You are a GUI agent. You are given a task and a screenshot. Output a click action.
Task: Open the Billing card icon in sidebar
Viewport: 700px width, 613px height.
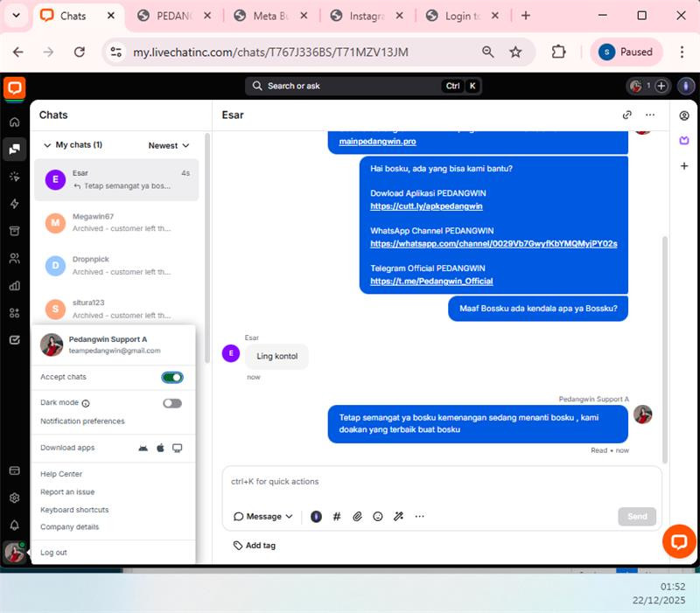point(14,470)
